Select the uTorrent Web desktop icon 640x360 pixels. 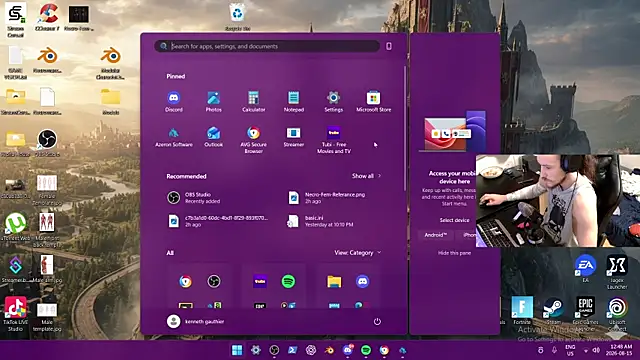(16, 227)
